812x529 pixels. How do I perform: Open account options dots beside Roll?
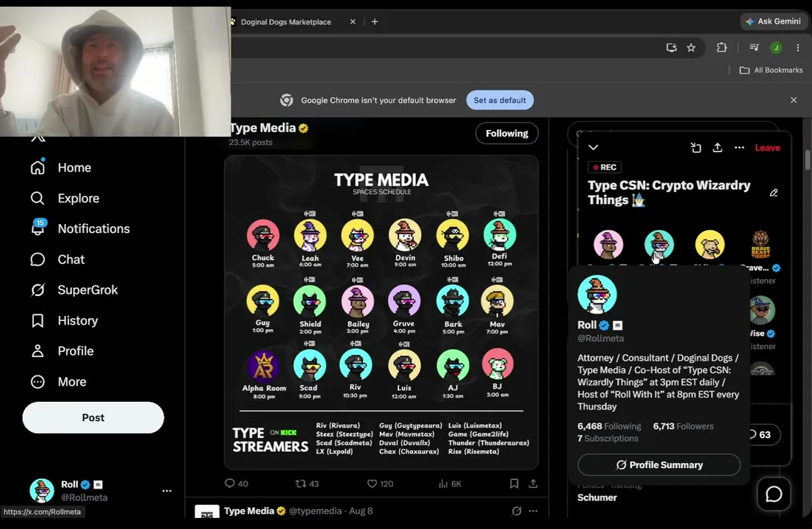tap(167, 491)
